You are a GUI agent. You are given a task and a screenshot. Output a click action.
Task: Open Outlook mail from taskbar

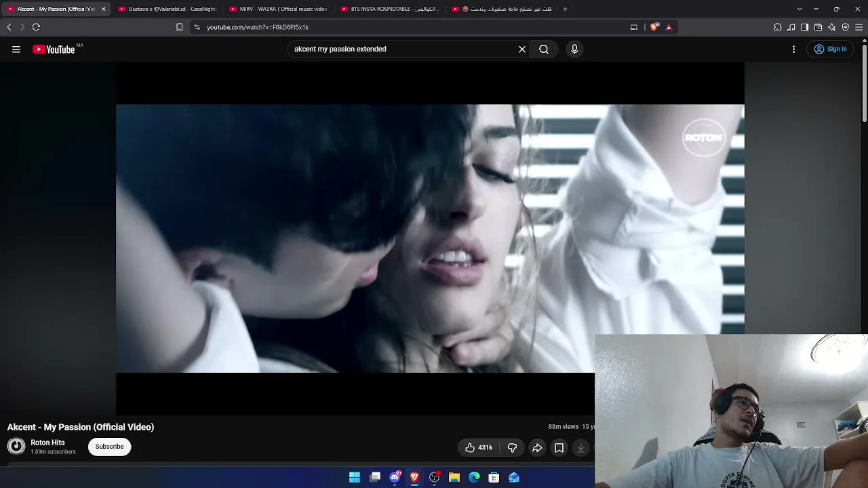(514, 477)
